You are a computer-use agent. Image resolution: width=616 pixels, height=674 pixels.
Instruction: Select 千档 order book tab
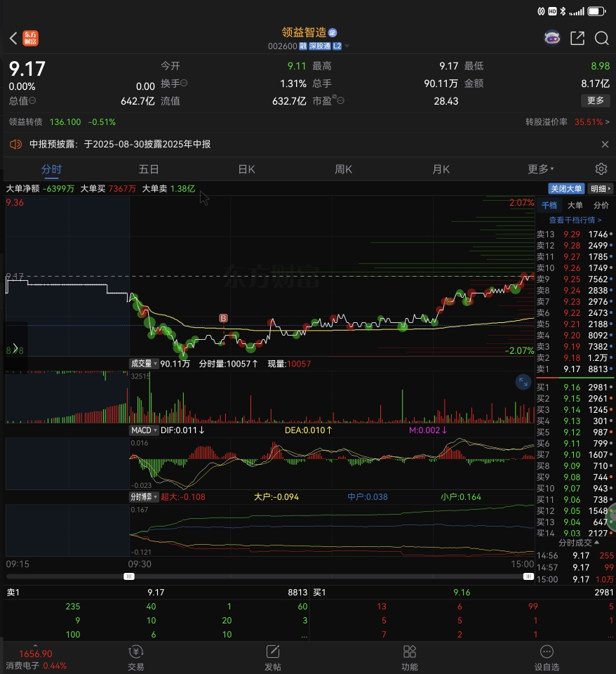(549, 206)
